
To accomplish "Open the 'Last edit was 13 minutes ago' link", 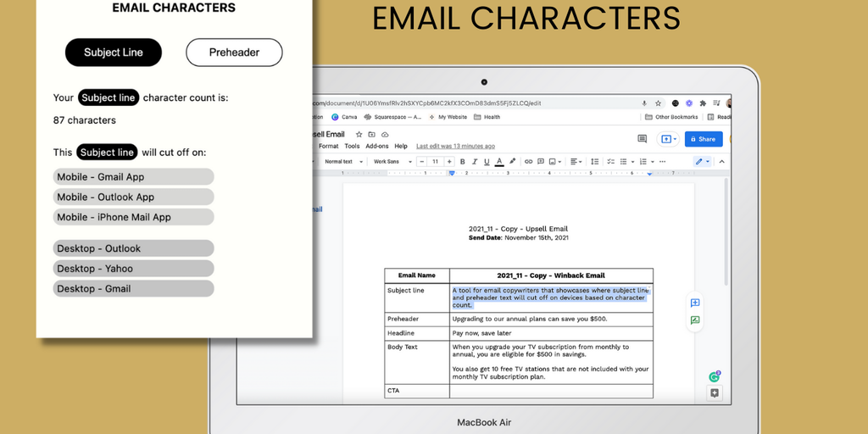I will [455, 146].
